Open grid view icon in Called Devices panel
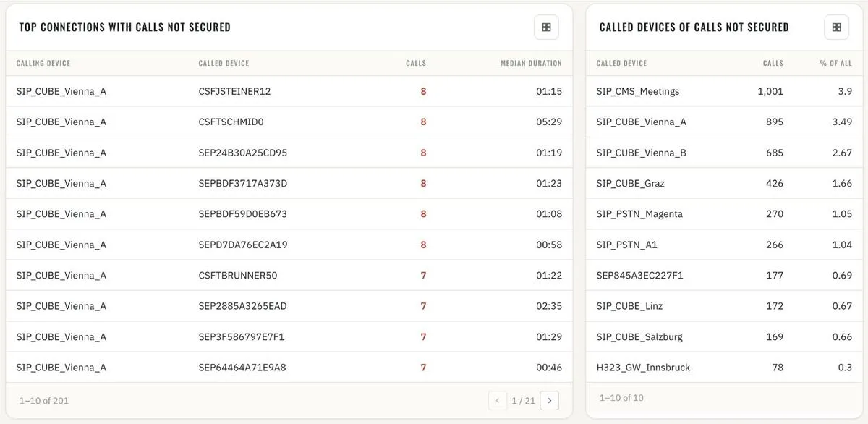 click(x=836, y=27)
